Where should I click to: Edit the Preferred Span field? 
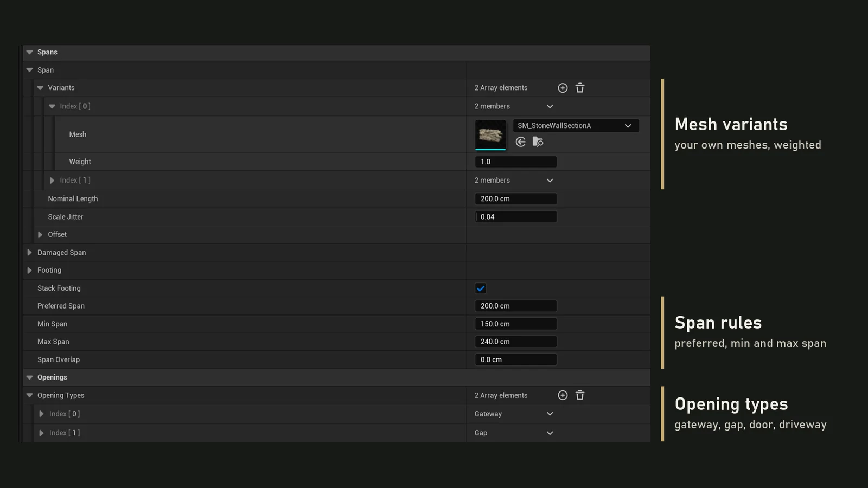pyautogui.click(x=516, y=306)
